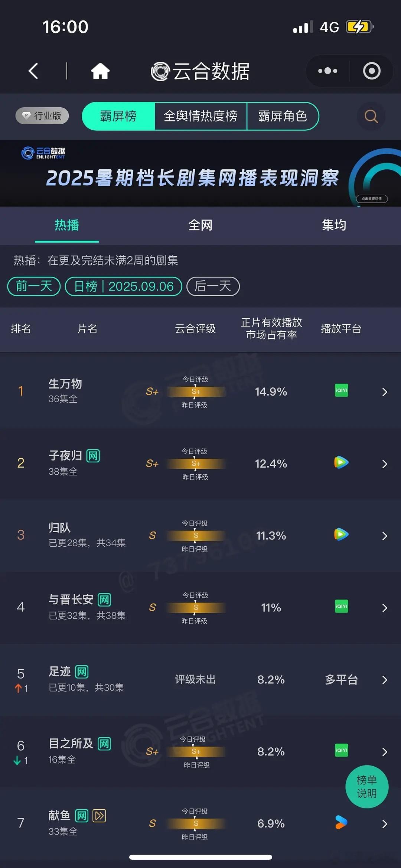Switch to the 集均 tab
The image size is (401, 868).
pos(334,225)
